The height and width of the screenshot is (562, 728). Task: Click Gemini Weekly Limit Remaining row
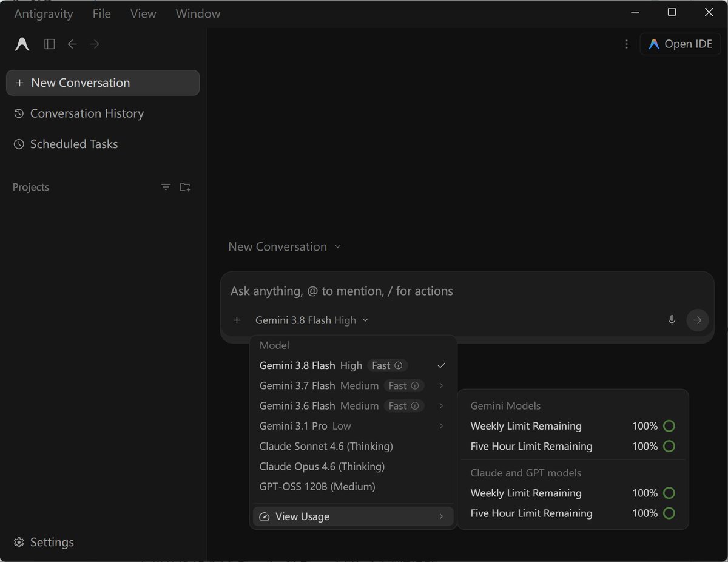point(573,426)
